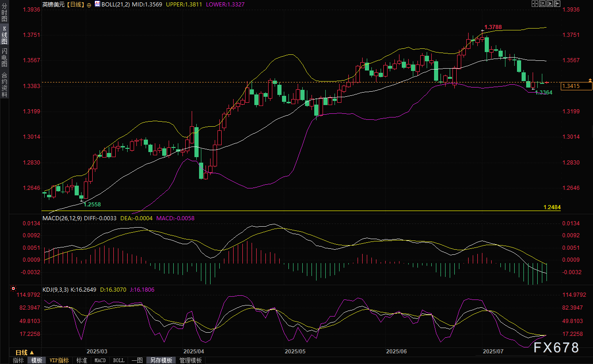Screen dimensions: 593x364
Task: Apply the MACD template
Action: click(x=100, y=360)
